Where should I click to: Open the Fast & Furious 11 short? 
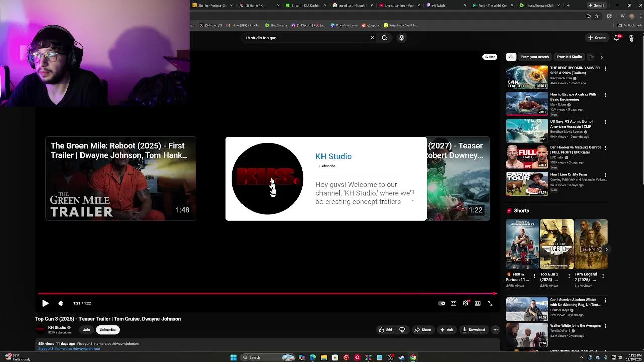coord(522,244)
